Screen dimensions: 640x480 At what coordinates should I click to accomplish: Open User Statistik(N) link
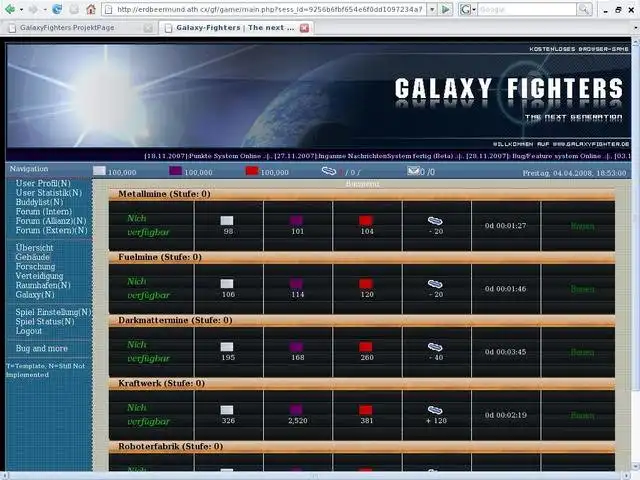[49, 193]
